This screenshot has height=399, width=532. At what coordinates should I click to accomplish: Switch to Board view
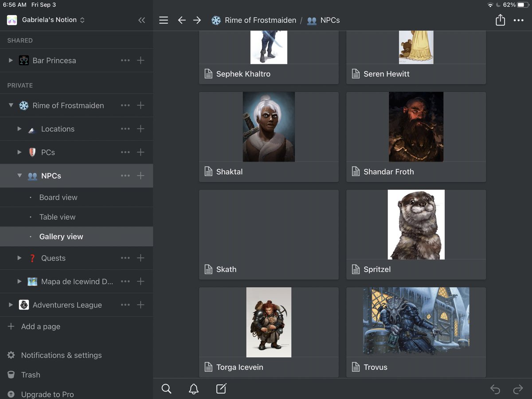58,197
